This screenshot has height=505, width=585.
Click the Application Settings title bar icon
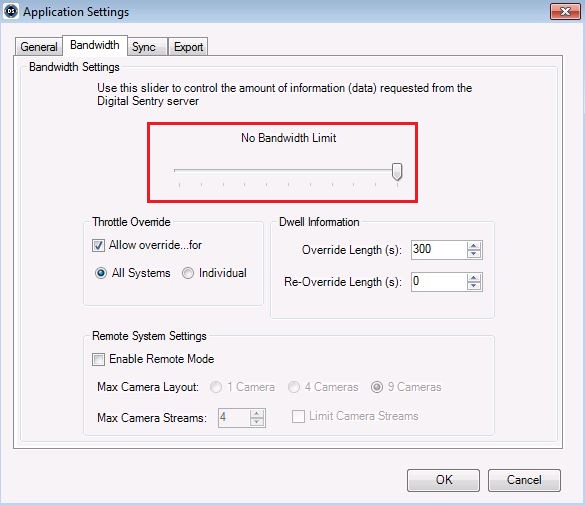11,11
